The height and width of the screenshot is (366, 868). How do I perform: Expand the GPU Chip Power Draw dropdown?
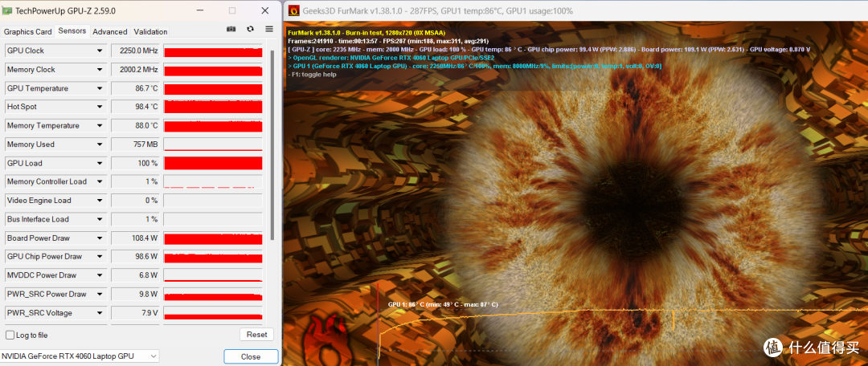pos(100,257)
